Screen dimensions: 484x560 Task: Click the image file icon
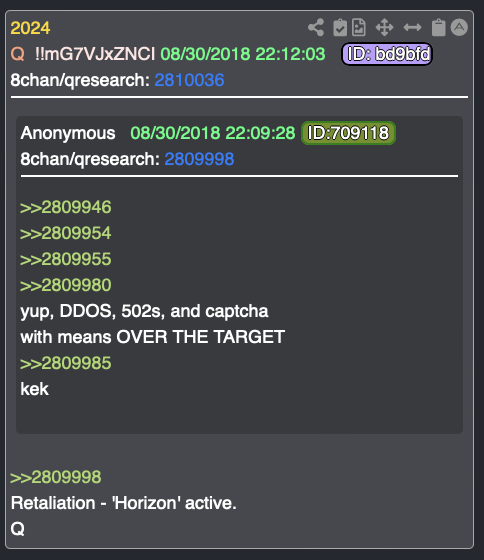tap(359, 28)
